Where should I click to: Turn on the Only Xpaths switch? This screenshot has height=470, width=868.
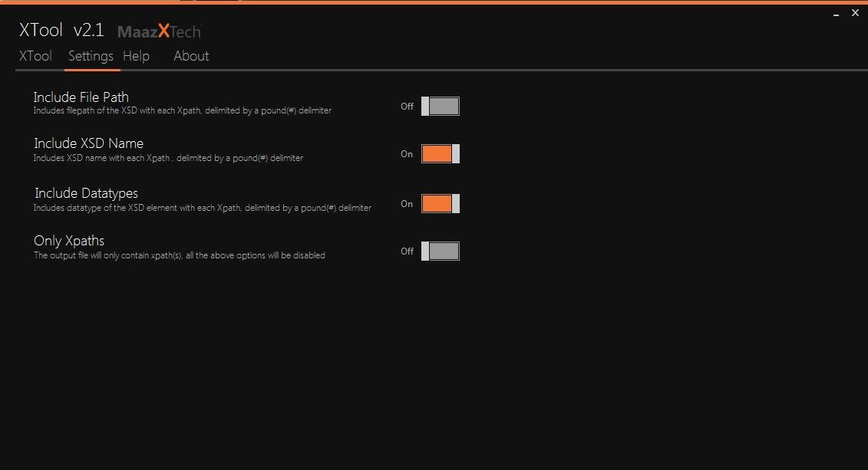tap(440, 251)
